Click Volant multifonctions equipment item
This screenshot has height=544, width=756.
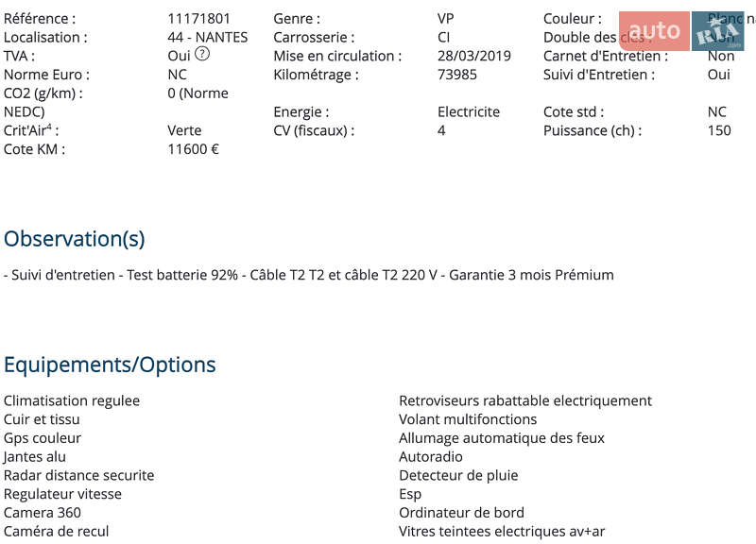pyautogui.click(x=468, y=419)
